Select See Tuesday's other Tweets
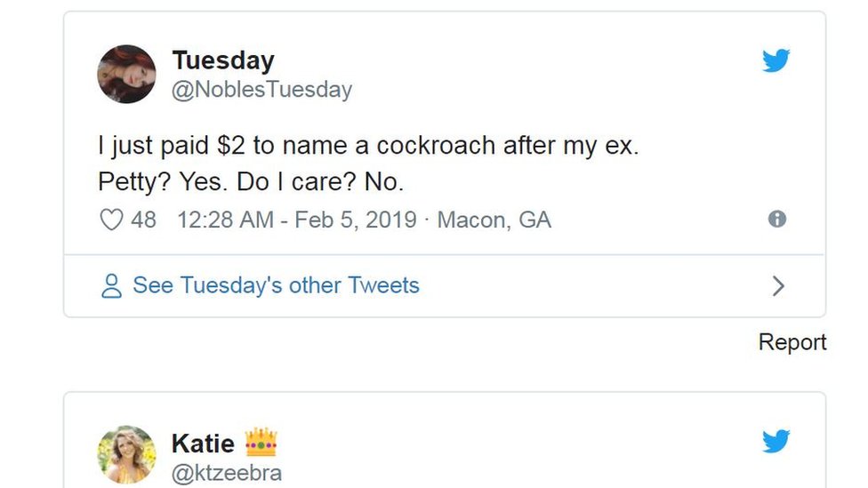The image size is (868, 488). point(276,285)
